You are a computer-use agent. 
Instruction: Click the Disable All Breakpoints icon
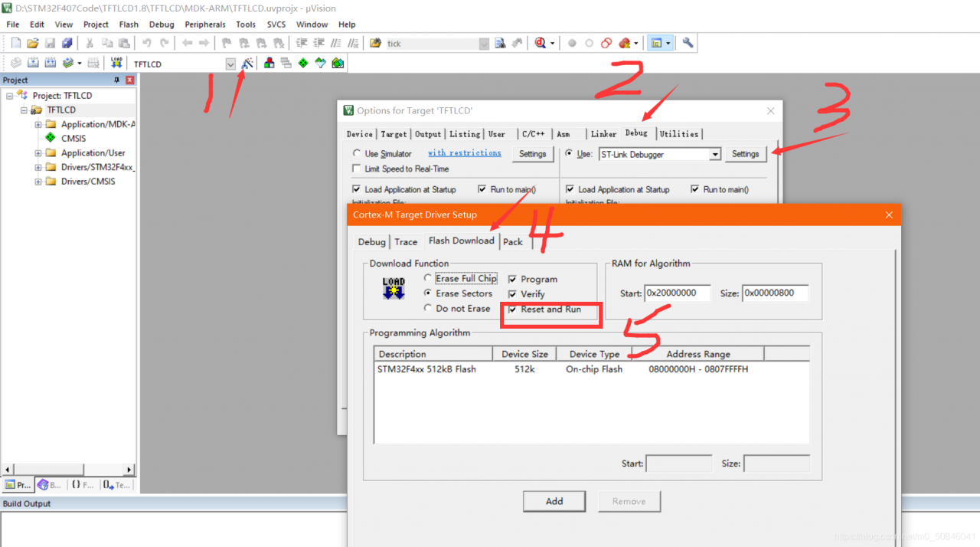click(606, 43)
